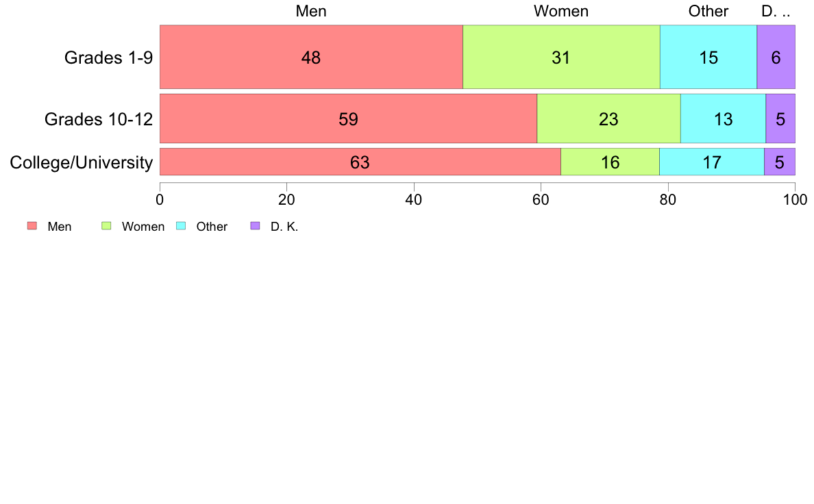814x504 pixels.
Task: Click the 60 tick label on axis
Action: coord(541,200)
